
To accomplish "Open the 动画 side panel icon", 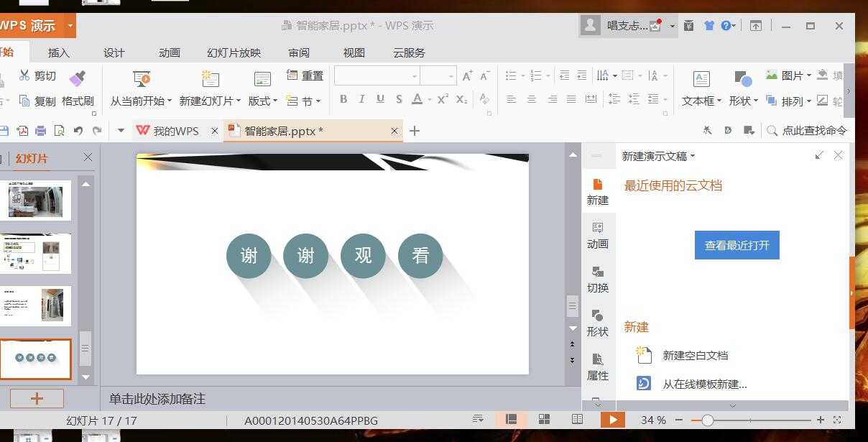I will pyautogui.click(x=598, y=235).
